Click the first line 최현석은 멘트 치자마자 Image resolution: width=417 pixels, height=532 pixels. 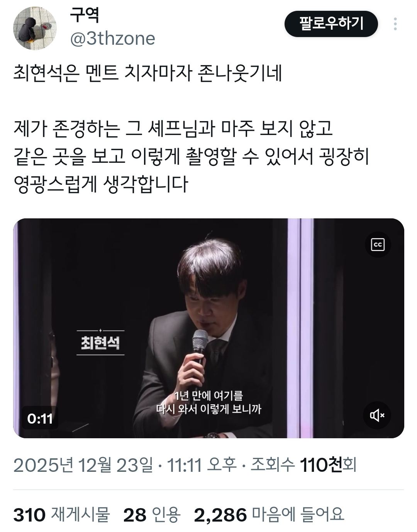point(148,73)
